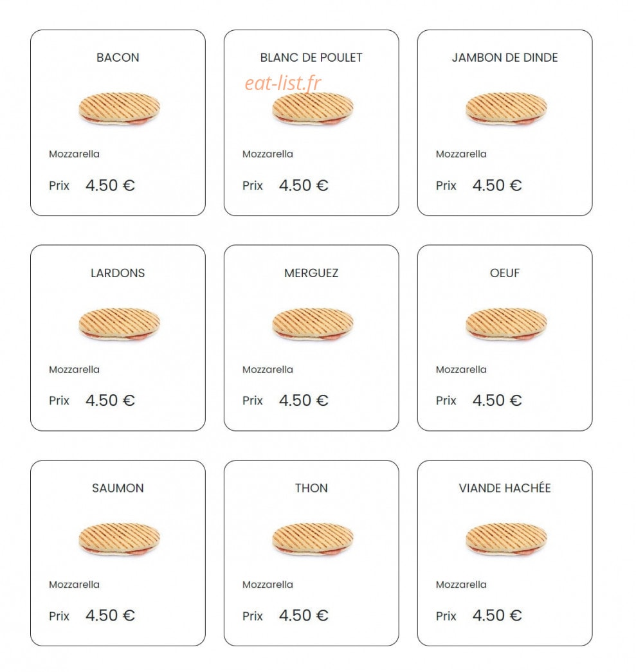Select the SAUMON panini picture
This screenshot has width=636, height=672.
pos(119,539)
